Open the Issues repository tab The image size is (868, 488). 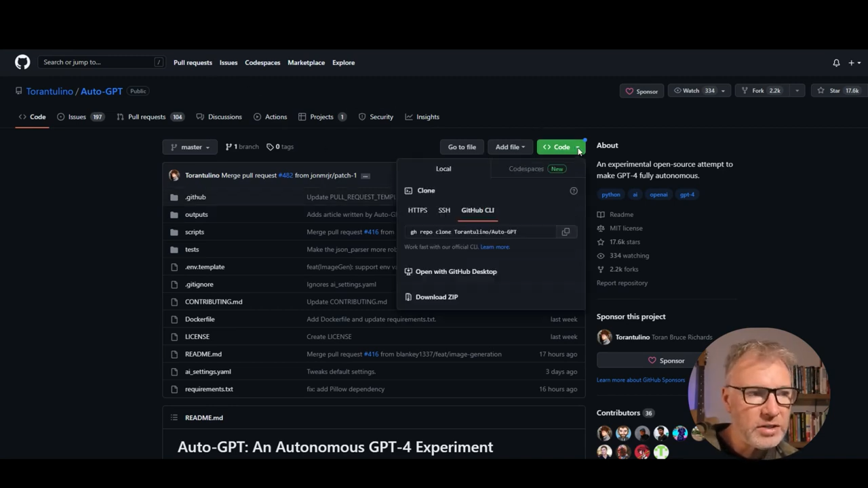pos(80,117)
